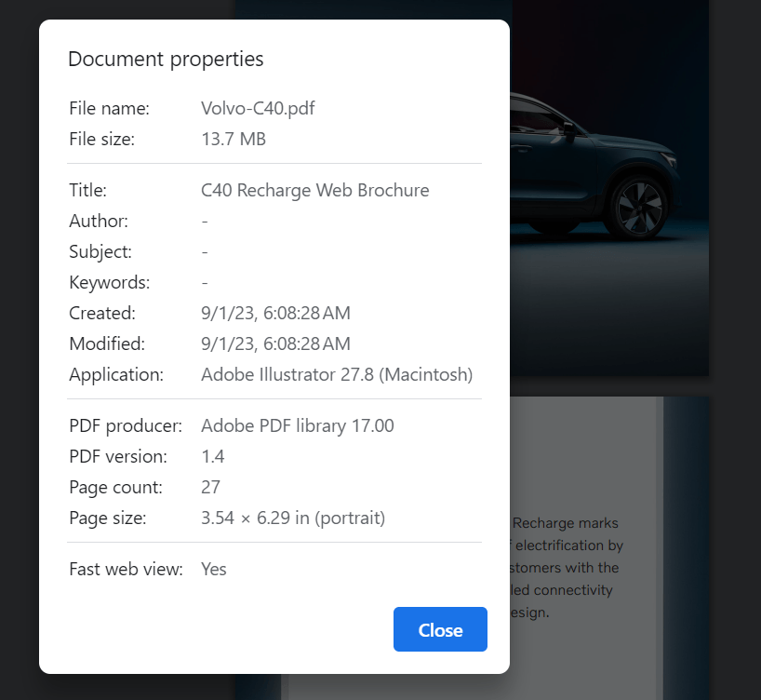
Task: Click the Keywords: label
Action: [110, 282]
